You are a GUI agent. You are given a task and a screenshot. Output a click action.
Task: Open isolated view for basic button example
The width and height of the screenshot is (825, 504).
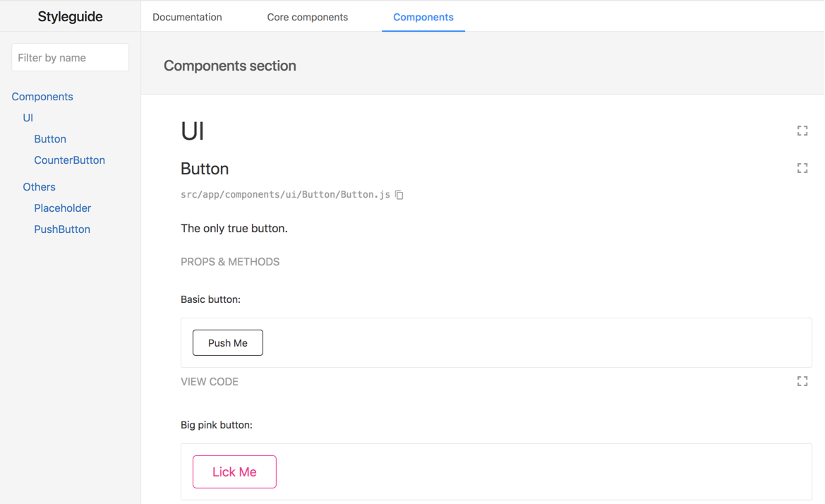coord(802,381)
